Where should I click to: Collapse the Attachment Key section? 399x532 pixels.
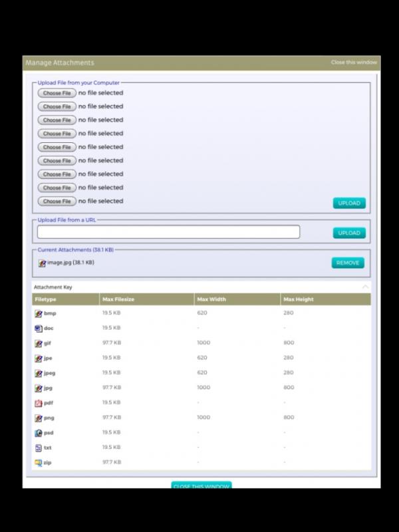[364, 287]
